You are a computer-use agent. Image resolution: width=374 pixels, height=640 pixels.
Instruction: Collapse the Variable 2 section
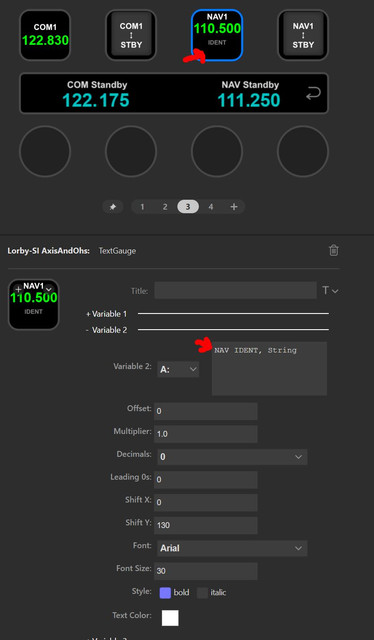(106, 330)
